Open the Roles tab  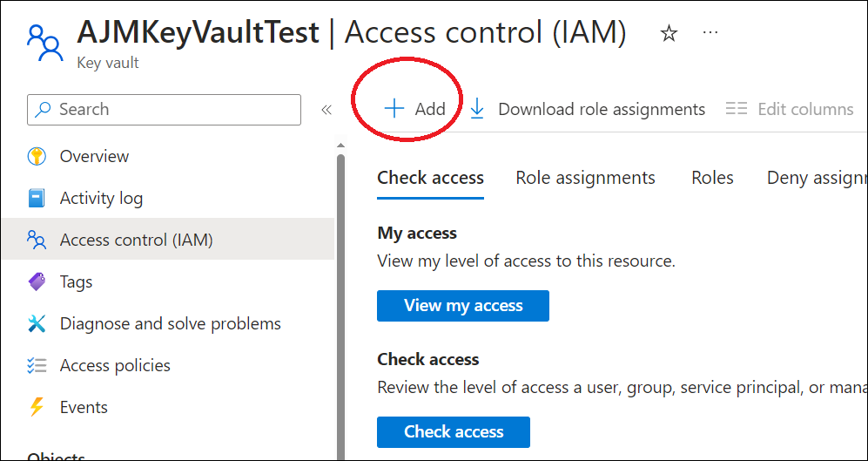click(712, 178)
